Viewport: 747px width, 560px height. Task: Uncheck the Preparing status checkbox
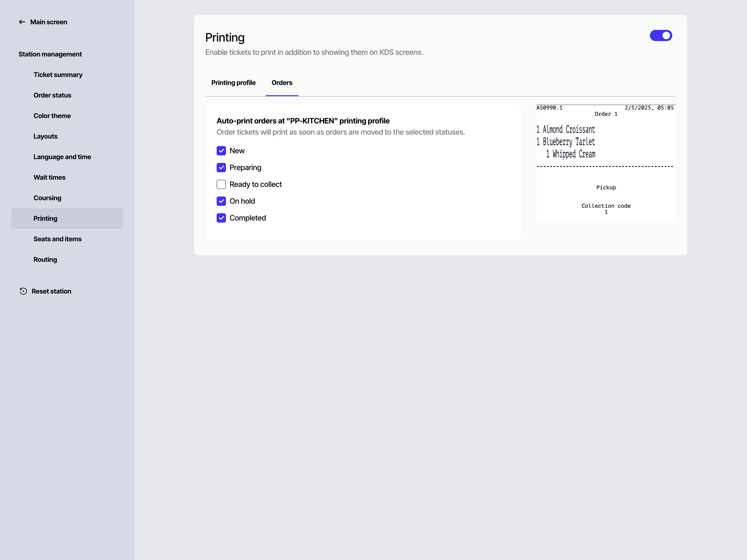tap(221, 168)
